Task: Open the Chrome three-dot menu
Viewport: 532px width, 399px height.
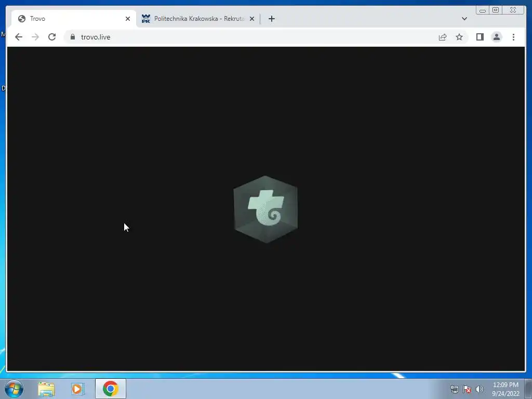Action: point(513,37)
